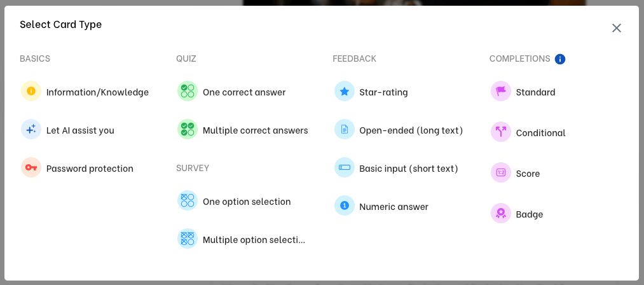Click the Open-ended long text document icon
The image size is (644, 285).
click(345, 130)
